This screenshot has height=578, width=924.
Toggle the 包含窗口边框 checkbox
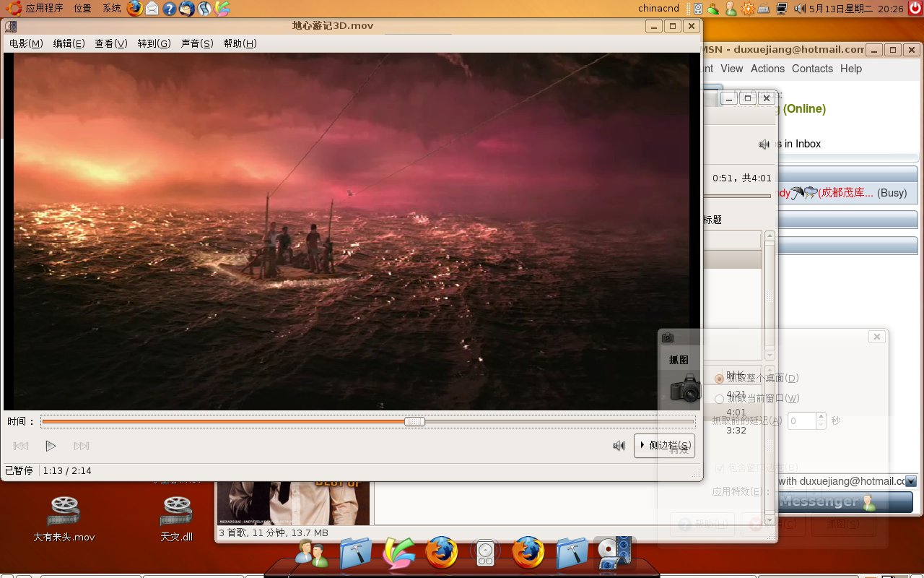coord(720,468)
